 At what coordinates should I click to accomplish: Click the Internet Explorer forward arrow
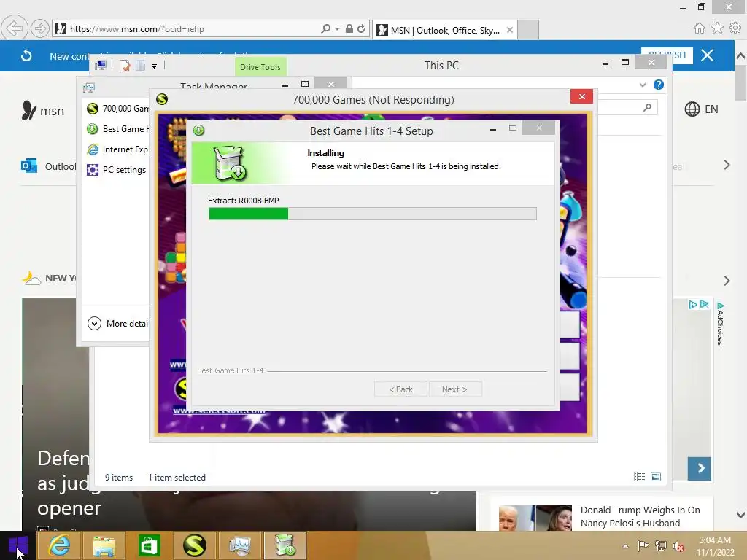click(x=40, y=28)
